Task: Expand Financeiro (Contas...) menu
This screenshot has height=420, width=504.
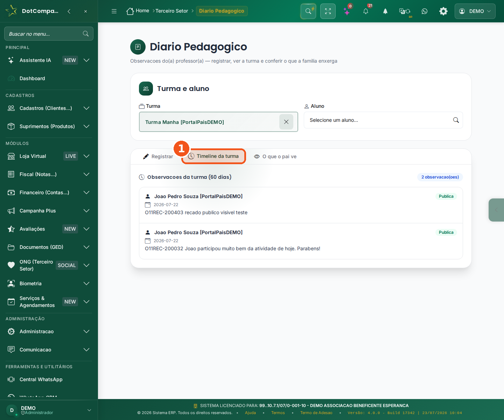Action: click(x=49, y=192)
